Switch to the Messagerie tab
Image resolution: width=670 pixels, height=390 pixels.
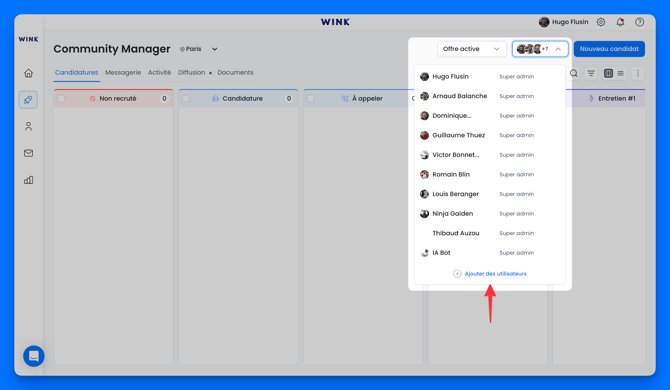(123, 73)
